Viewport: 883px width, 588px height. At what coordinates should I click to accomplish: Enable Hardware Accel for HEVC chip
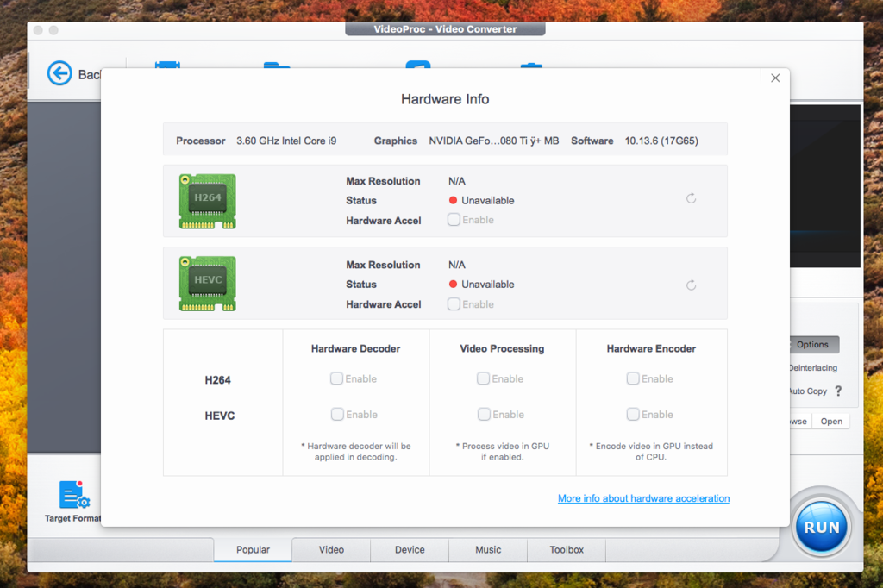[454, 304]
